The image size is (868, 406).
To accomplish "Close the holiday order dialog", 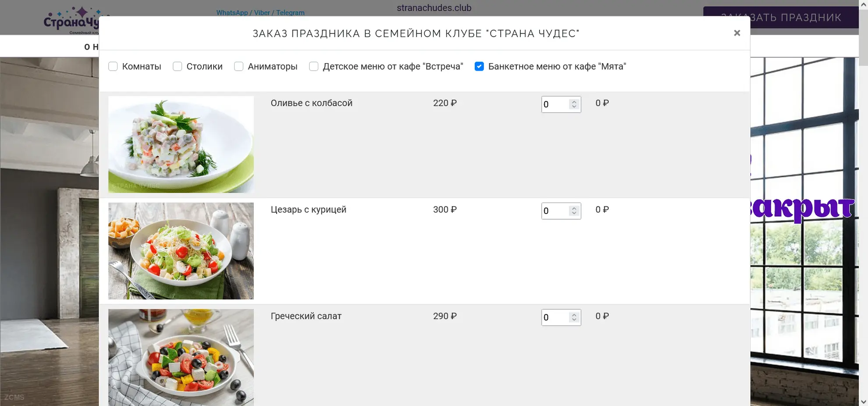I will 737,33.
